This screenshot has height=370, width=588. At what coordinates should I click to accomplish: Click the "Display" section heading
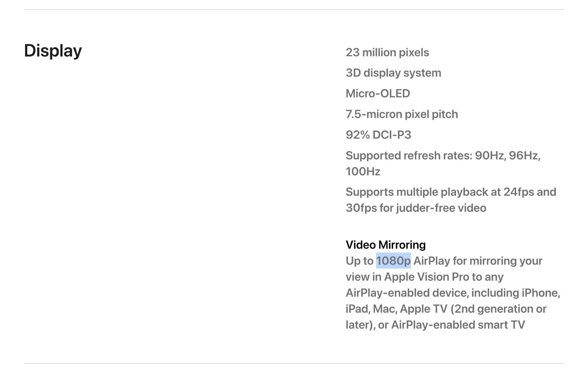(x=53, y=51)
